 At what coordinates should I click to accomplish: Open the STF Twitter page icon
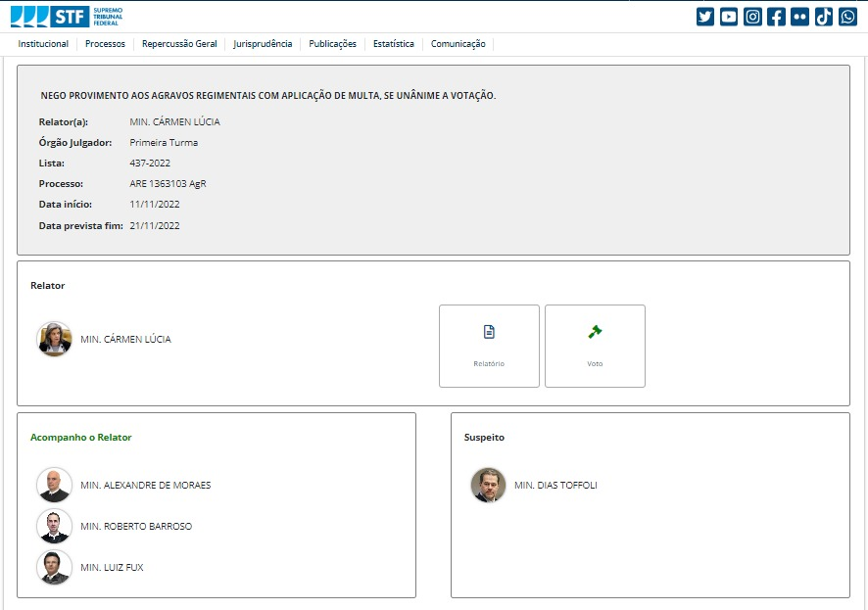click(x=705, y=17)
